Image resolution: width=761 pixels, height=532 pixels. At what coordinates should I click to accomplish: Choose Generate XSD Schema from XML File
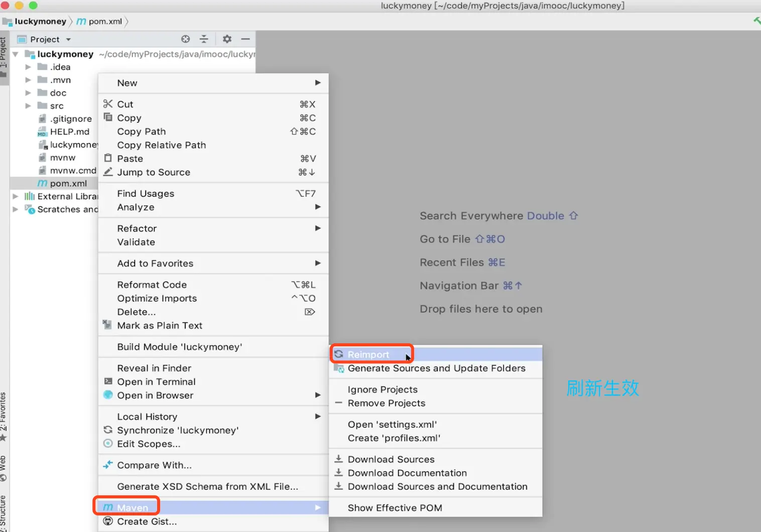213,486
